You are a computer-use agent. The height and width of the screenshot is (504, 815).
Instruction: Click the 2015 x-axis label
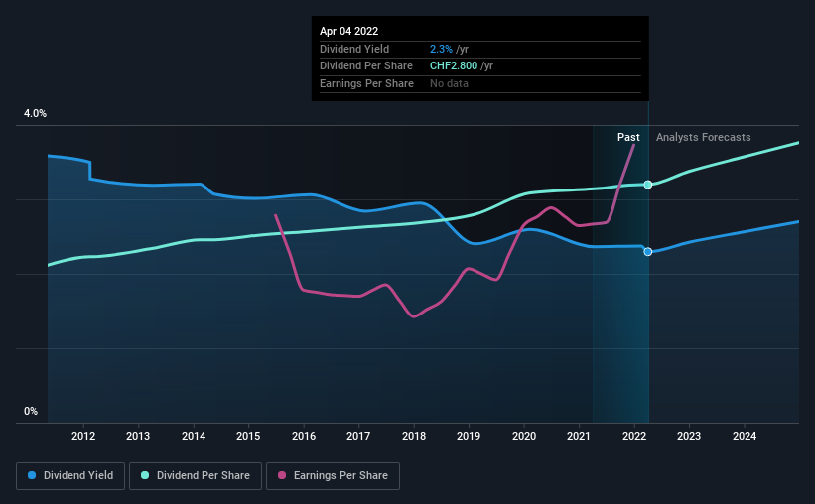coord(248,436)
